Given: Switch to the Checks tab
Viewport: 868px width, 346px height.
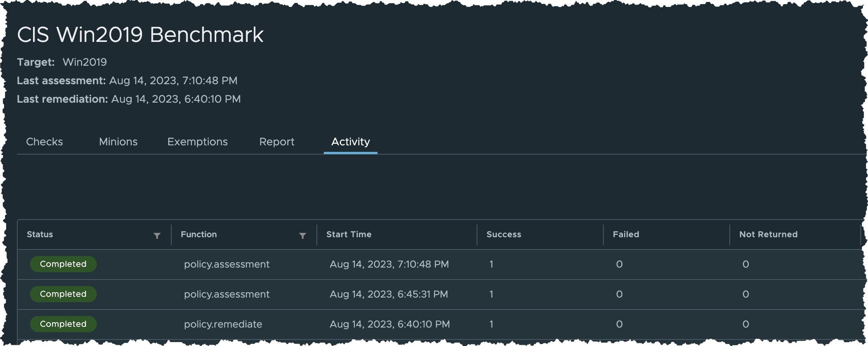Looking at the screenshot, I should click(x=45, y=142).
